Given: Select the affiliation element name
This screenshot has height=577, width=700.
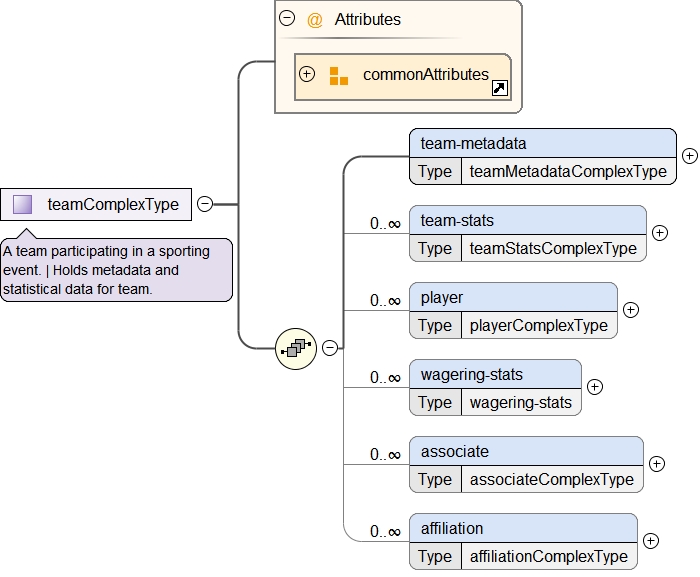Looking at the screenshot, I should (452, 528).
